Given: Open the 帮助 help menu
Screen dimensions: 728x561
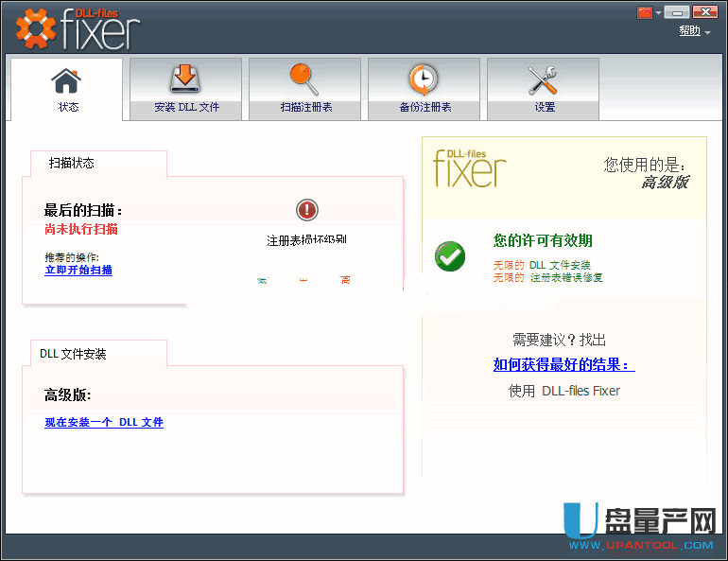Looking at the screenshot, I should (x=689, y=31).
